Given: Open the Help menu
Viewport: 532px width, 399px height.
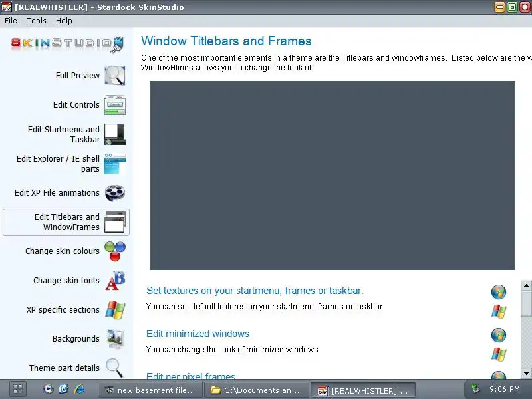Looking at the screenshot, I should coord(64,21).
